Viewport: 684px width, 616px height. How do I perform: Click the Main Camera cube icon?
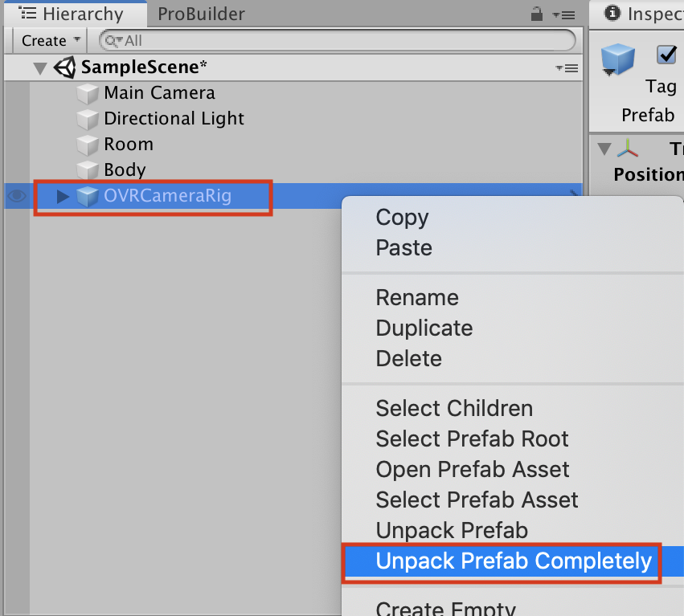tap(88, 93)
